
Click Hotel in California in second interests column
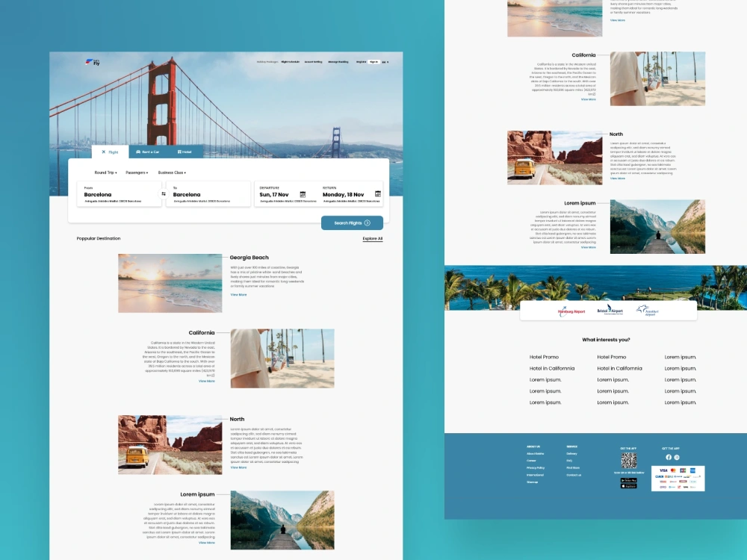click(x=619, y=368)
